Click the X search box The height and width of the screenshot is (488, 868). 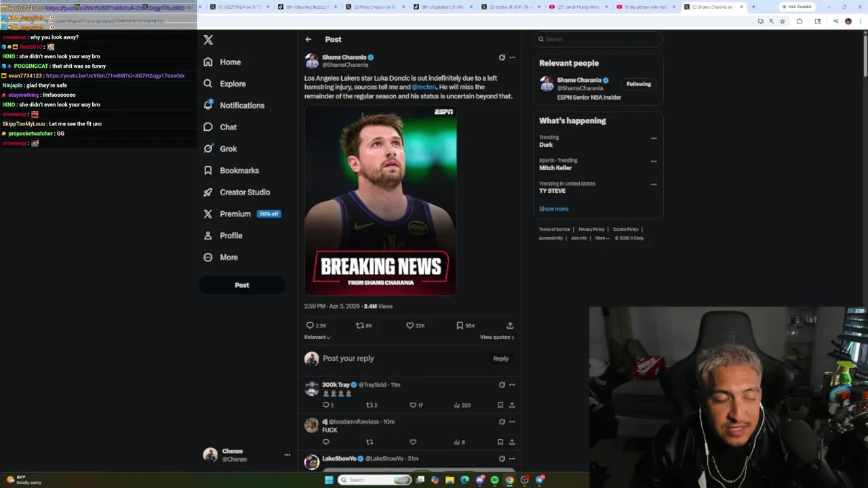(598, 39)
